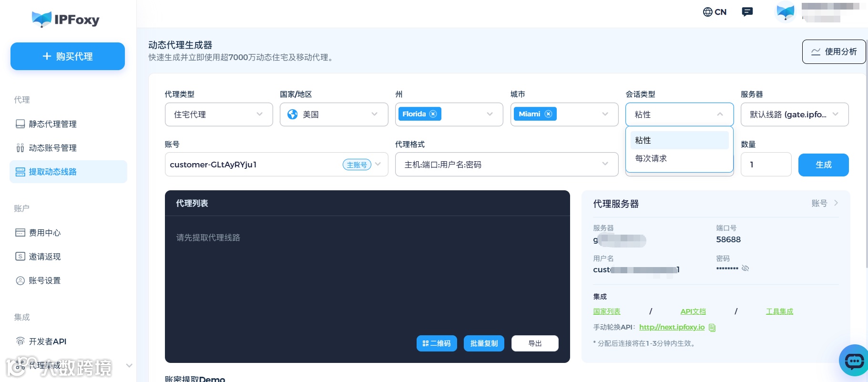Click the dynamic account management icon
The width and height of the screenshot is (868, 382).
click(20, 148)
